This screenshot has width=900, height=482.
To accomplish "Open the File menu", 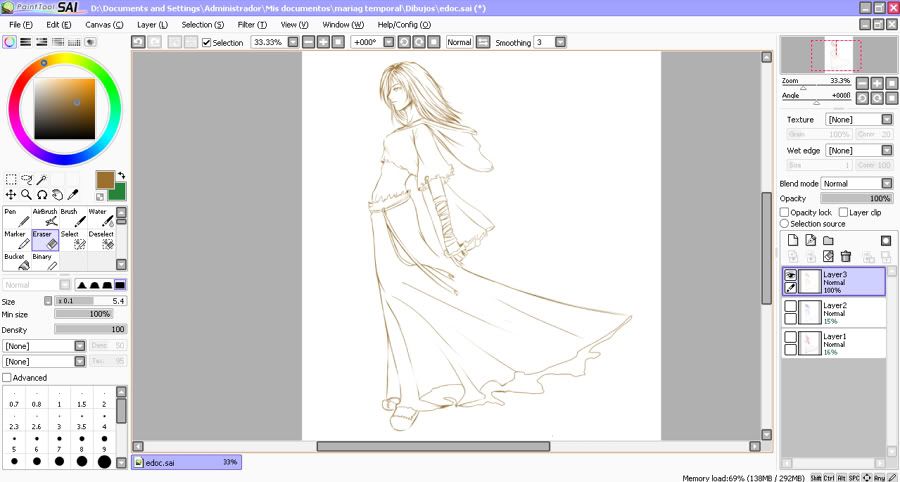I will tap(21, 25).
